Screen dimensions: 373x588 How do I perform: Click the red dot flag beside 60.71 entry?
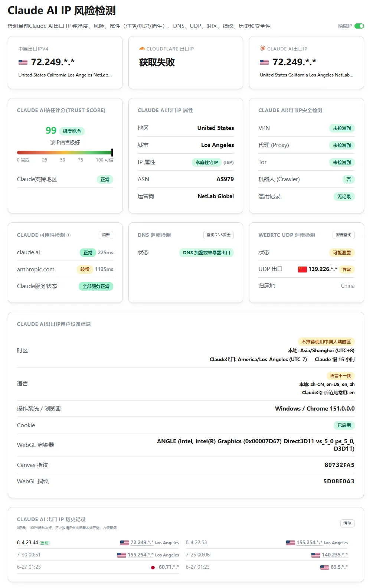pyautogui.click(x=153, y=567)
